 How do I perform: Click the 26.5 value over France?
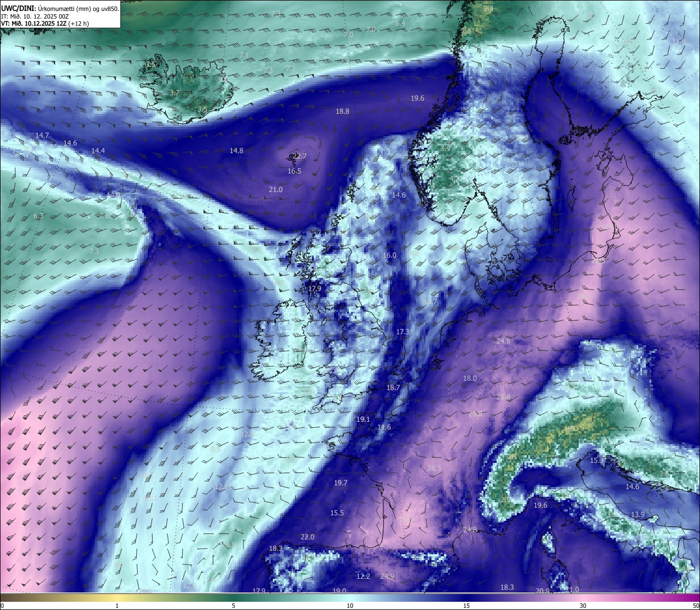[434, 468]
